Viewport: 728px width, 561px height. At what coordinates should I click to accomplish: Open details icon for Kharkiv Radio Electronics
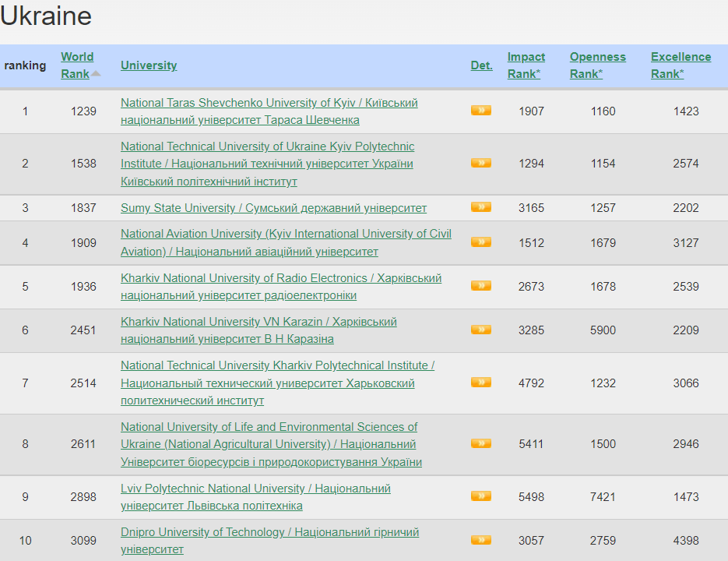(x=481, y=286)
